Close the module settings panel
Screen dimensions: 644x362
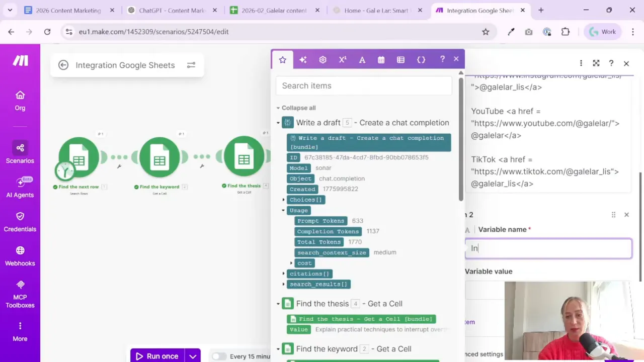click(x=626, y=63)
